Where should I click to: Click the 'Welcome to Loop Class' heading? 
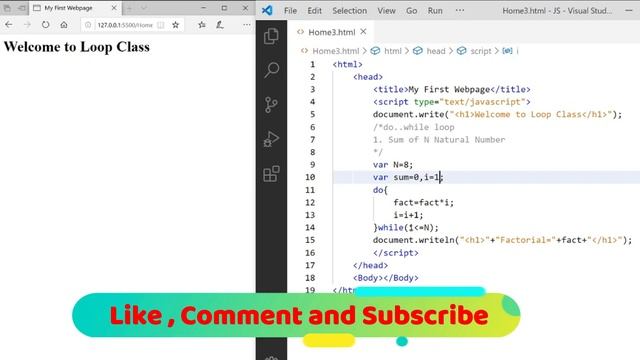click(77, 47)
